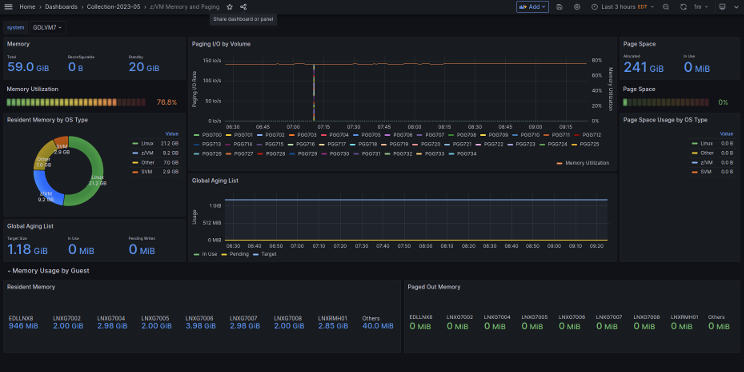Toggle Memory Utilization series in legend
Image resolution: width=744 pixels, height=372 pixels.
tap(583, 163)
